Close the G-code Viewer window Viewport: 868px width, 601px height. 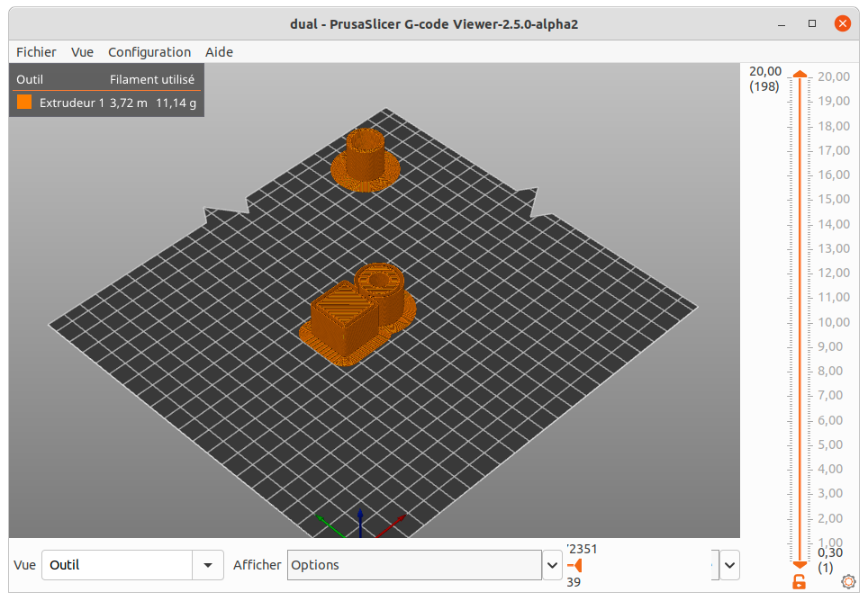click(843, 23)
